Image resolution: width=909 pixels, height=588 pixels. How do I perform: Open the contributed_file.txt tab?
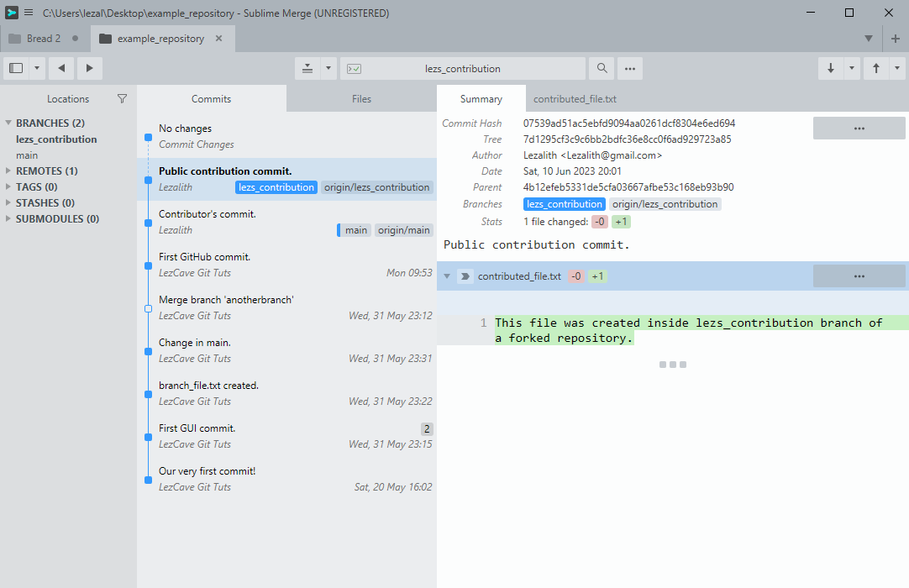(575, 98)
